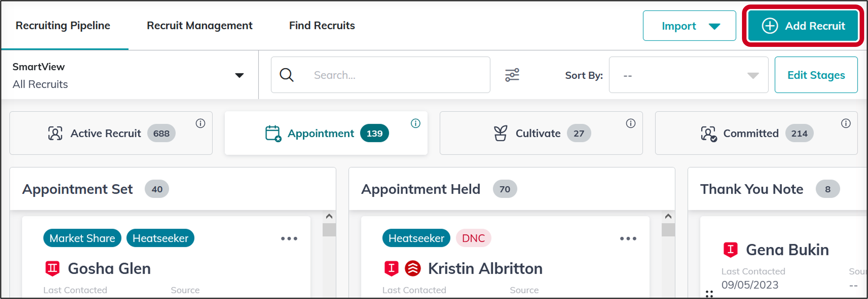Click the Add Recruit button

803,26
